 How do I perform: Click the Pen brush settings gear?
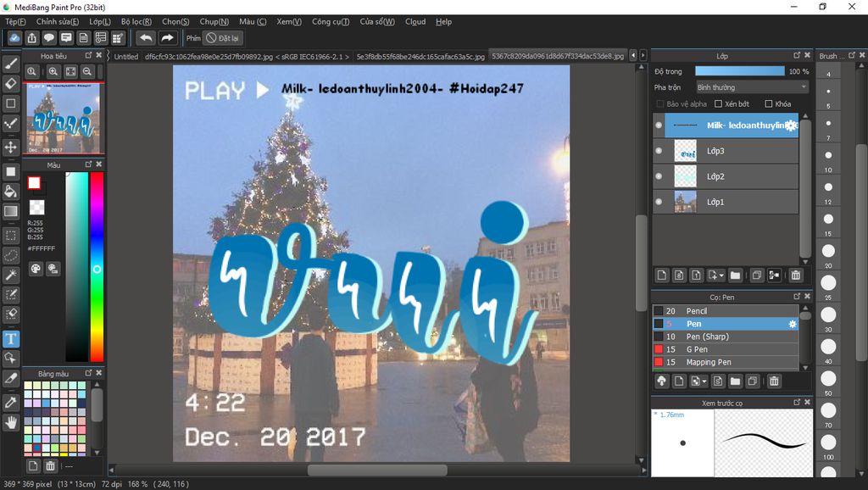coord(793,324)
